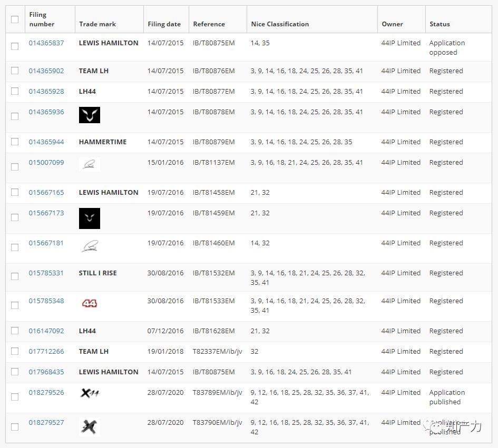The height and width of the screenshot is (448, 498).
Task: Click reference IB/T80879EM
Action: click(x=214, y=142)
